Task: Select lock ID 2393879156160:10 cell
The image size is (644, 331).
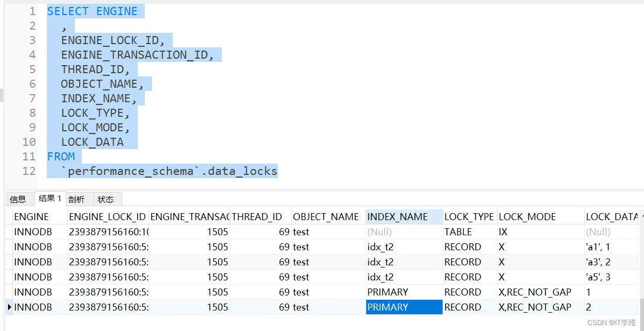Action: coord(108,231)
